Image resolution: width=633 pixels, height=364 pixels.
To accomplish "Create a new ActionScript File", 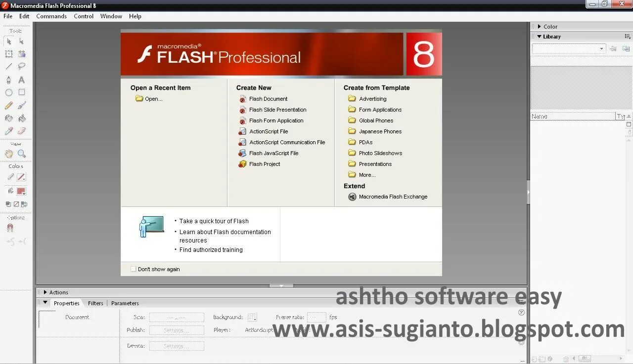I will point(263,131).
